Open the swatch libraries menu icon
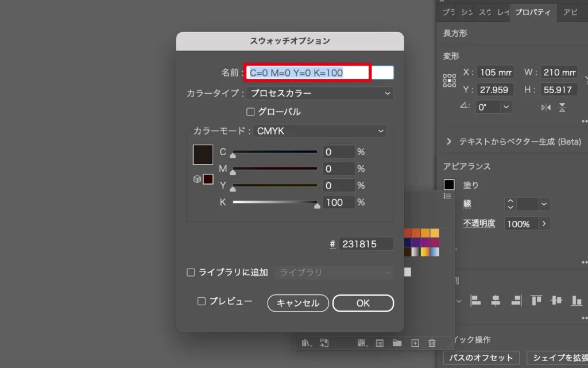The width and height of the screenshot is (588, 368). pyautogui.click(x=307, y=343)
